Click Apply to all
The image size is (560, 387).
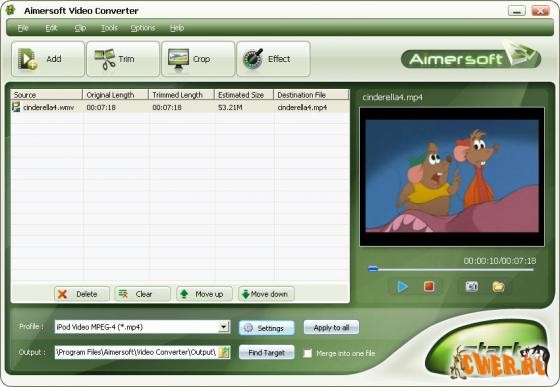click(x=331, y=327)
